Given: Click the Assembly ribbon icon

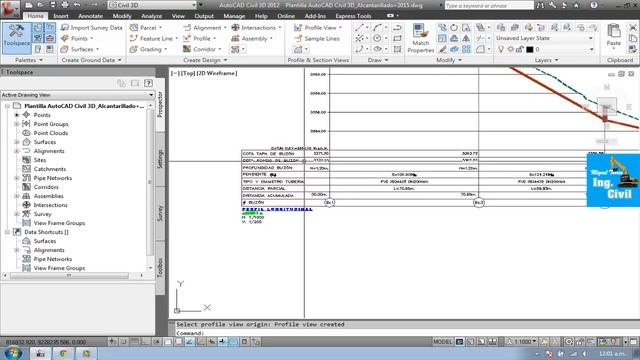Looking at the screenshot, I should 236,38.
